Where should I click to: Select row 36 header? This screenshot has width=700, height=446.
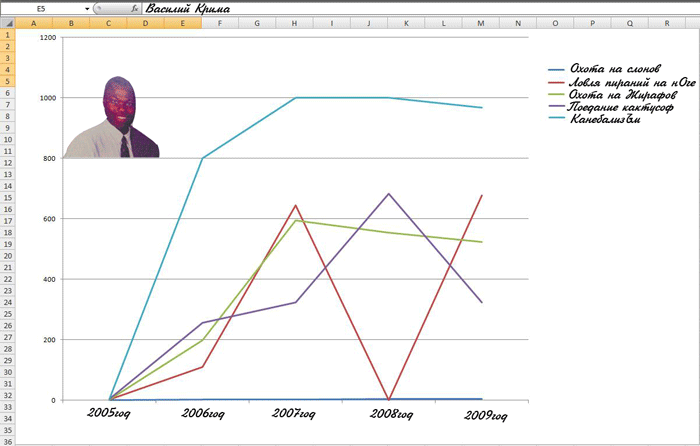click(x=8, y=442)
